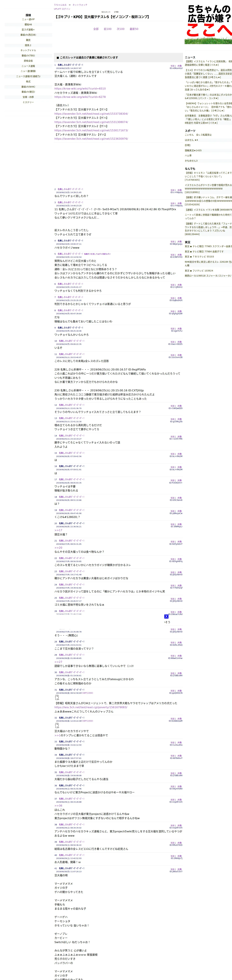Open ニュー速(嫌儲) board

(x=28, y=71)
